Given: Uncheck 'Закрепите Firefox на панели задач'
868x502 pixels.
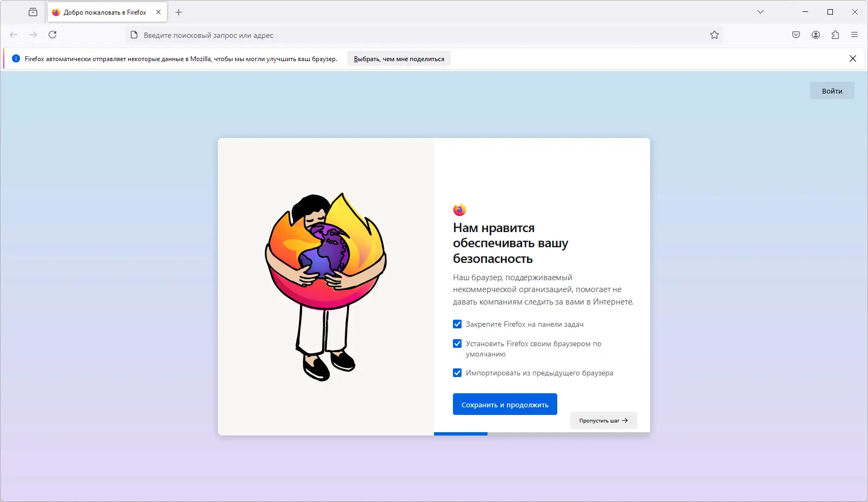Looking at the screenshot, I should 457,324.
